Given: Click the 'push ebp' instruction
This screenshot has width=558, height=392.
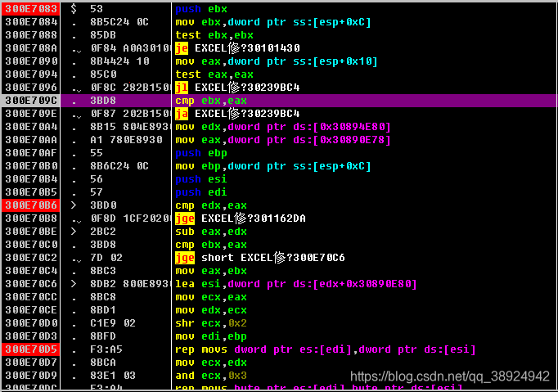Looking at the screenshot, I should 201,153.
